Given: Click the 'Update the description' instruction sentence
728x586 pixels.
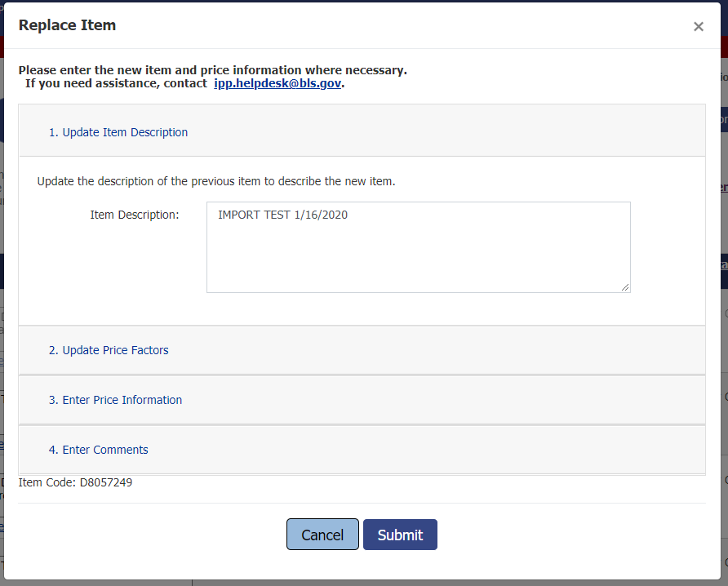Looking at the screenshot, I should tap(216, 181).
